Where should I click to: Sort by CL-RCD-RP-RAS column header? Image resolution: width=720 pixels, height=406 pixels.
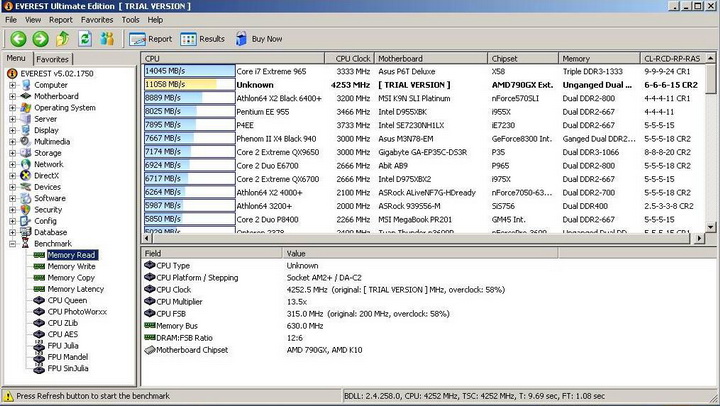pyautogui.click(x=672, y=58)
